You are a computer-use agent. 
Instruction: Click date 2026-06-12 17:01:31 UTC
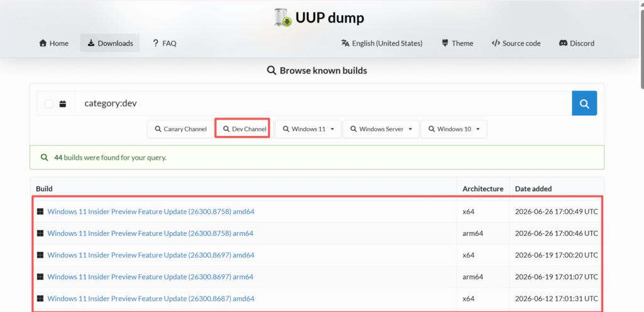click(556, 298)
